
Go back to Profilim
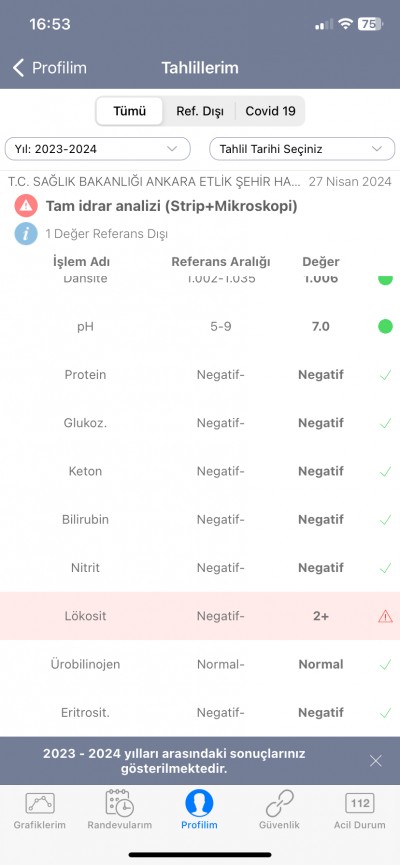click(x=50, y=68)
